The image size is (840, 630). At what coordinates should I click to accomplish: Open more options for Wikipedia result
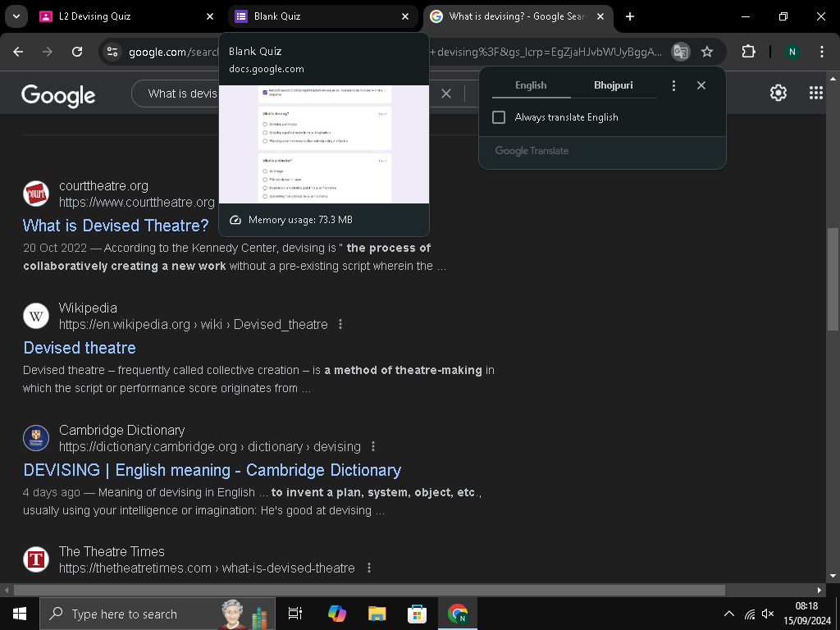pyautogui.click(x=340, y=324)
